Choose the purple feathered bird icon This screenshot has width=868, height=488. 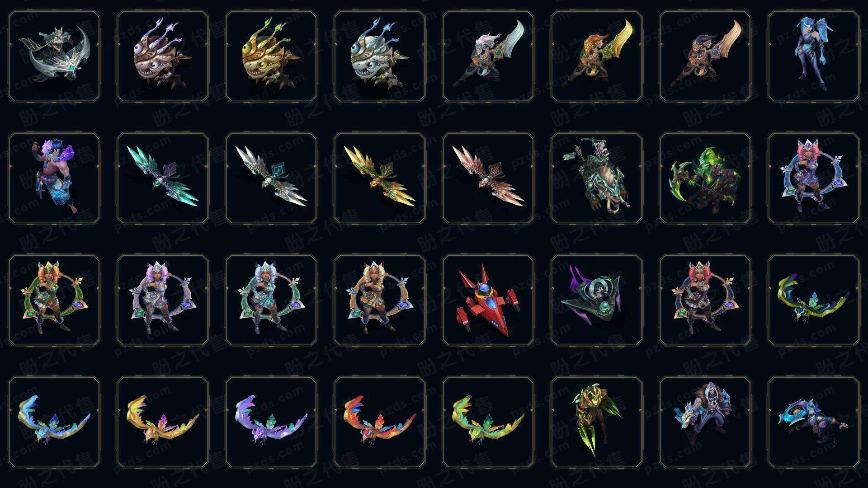[x=271, y=422]
